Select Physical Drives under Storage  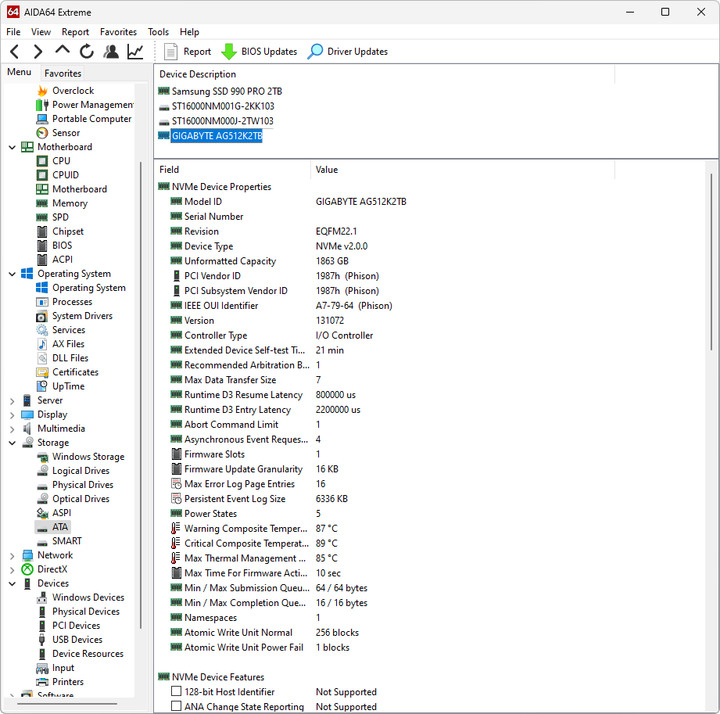click(x=83, y=485)
